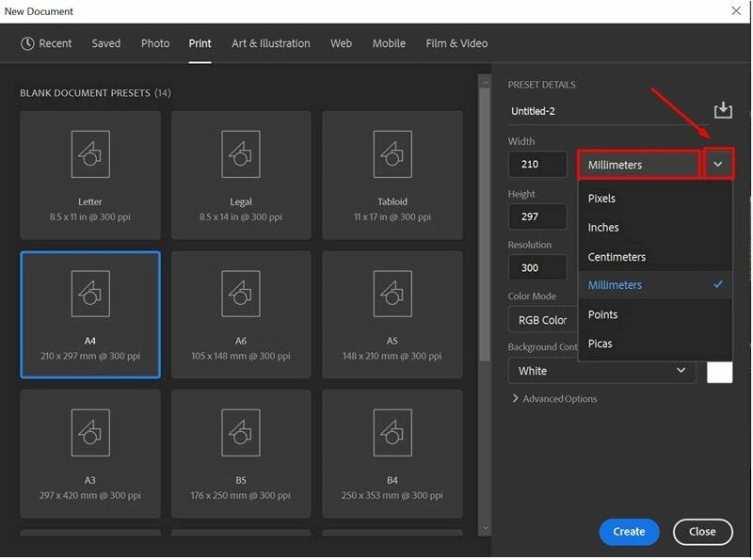Screen dimensions: 753x560
Task: Select Points from the unit options
Action: 602,314
